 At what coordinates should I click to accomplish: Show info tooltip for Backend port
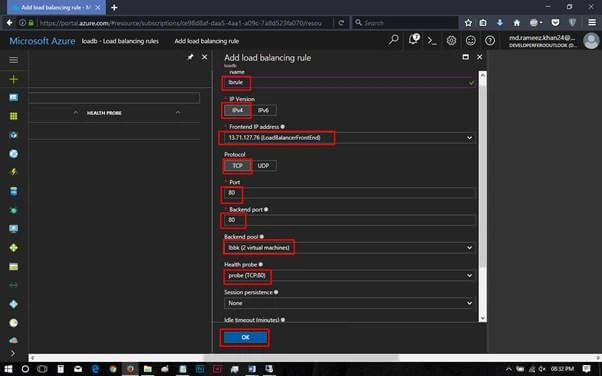click(266, 209)
